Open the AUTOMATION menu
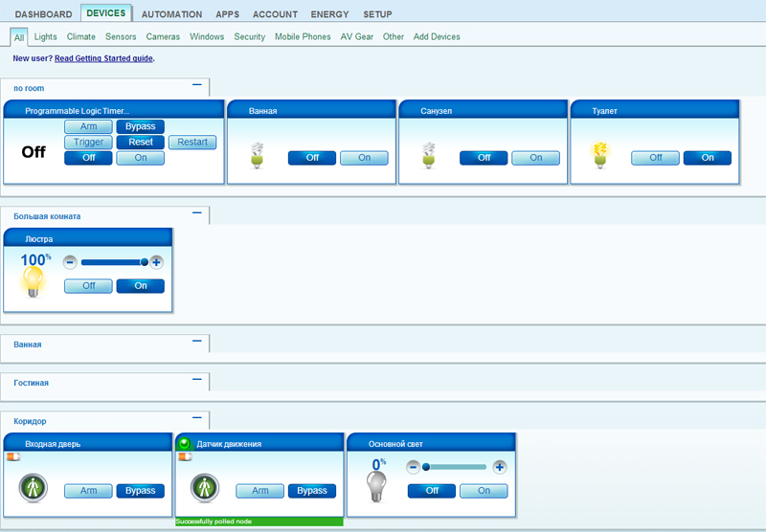766x532 pixels. 171,14
